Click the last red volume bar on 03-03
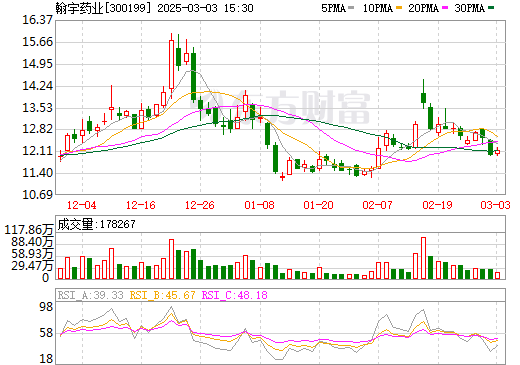This screenshot has height=365, width=520. pyautogui.click(x=497, y=275)
